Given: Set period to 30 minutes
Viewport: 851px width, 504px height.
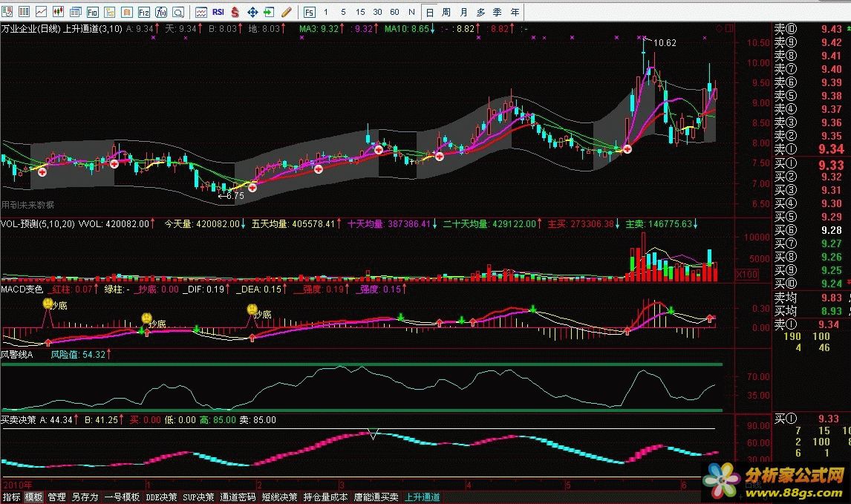Looking at the screenshot, I should click(378, 11).
